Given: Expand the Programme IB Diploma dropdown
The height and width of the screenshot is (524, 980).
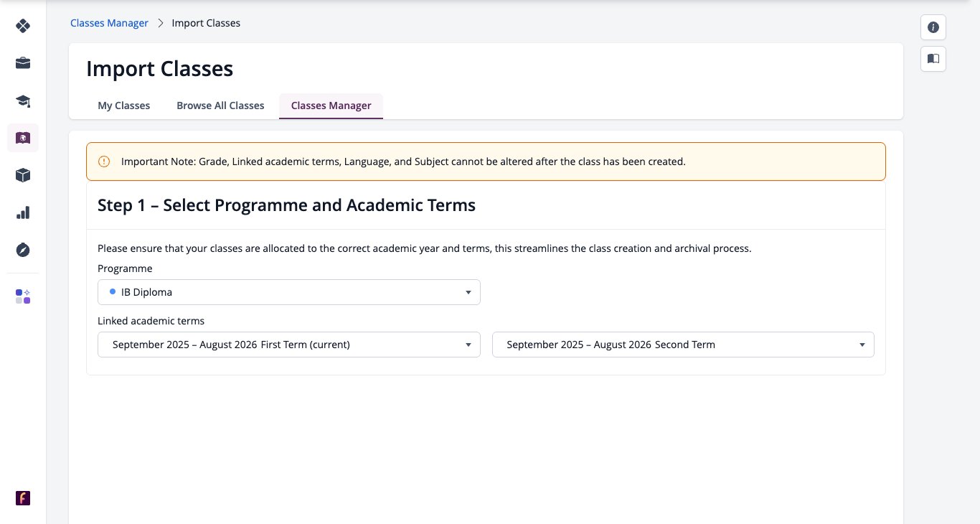Looking at the screenshot, I should click(x=289, y=292).
